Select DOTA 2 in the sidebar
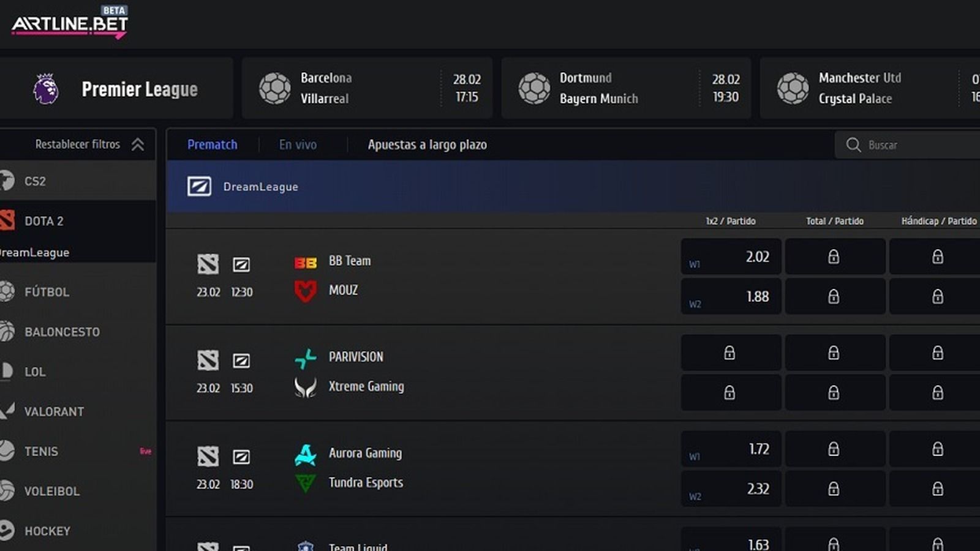 click(x=78, y=220)
